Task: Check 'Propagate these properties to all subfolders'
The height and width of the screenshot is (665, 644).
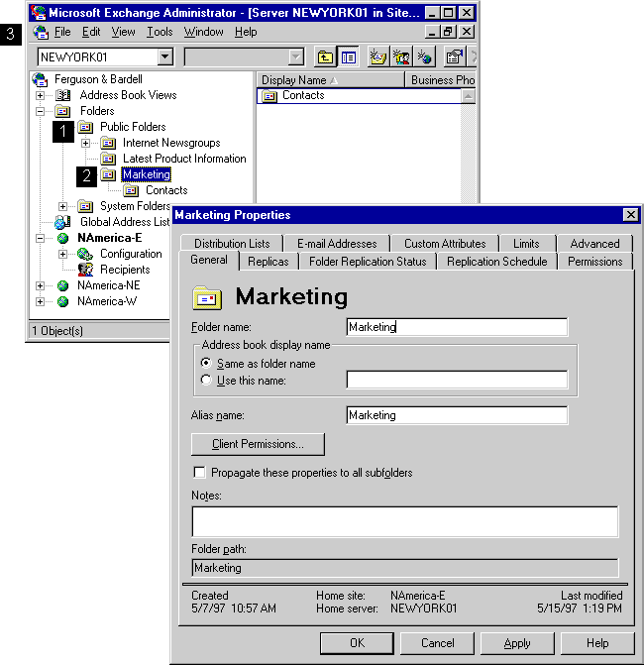Action: 199,472
